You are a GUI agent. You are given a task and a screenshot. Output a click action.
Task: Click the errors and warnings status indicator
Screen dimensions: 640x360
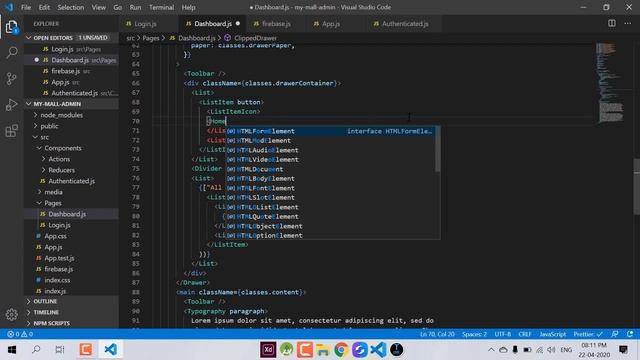(x=20, y=334)
